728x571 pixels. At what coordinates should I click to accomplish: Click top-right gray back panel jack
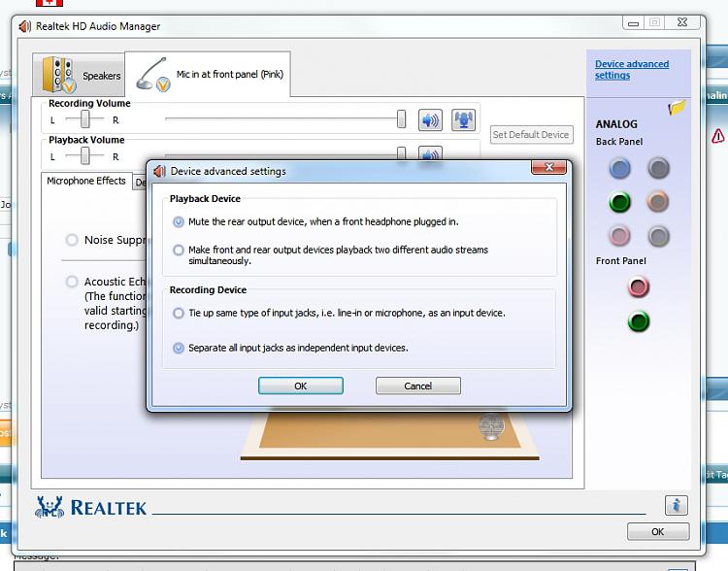[x=658, y=168]
